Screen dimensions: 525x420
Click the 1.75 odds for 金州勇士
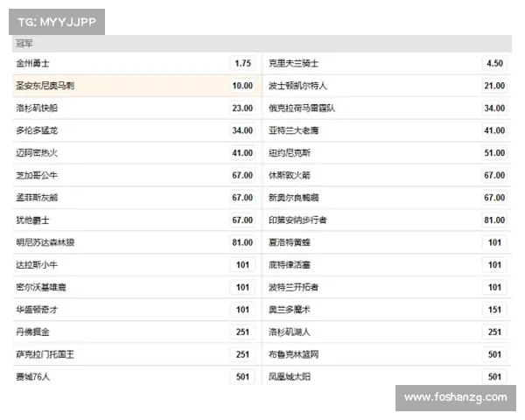[x=242, y=63]
